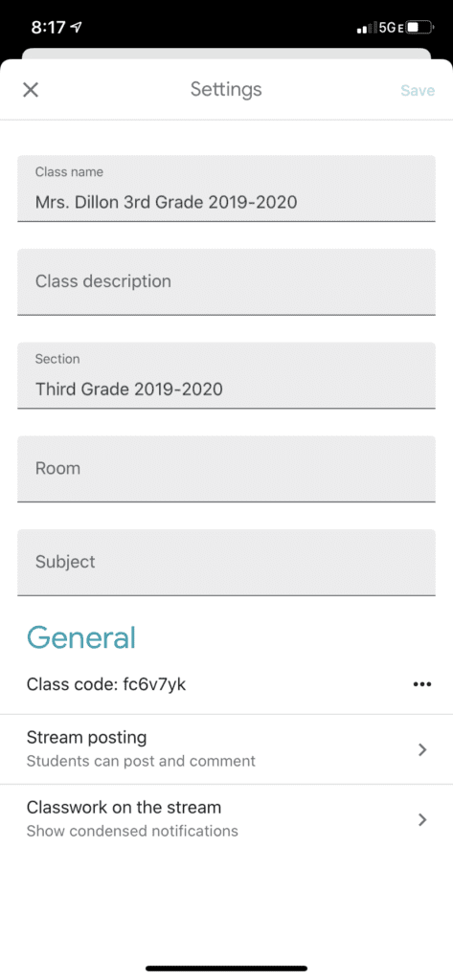Viewport: 453px width, 980px height.
Task: Tap the Class description field
Action: (x=226, y=282)
